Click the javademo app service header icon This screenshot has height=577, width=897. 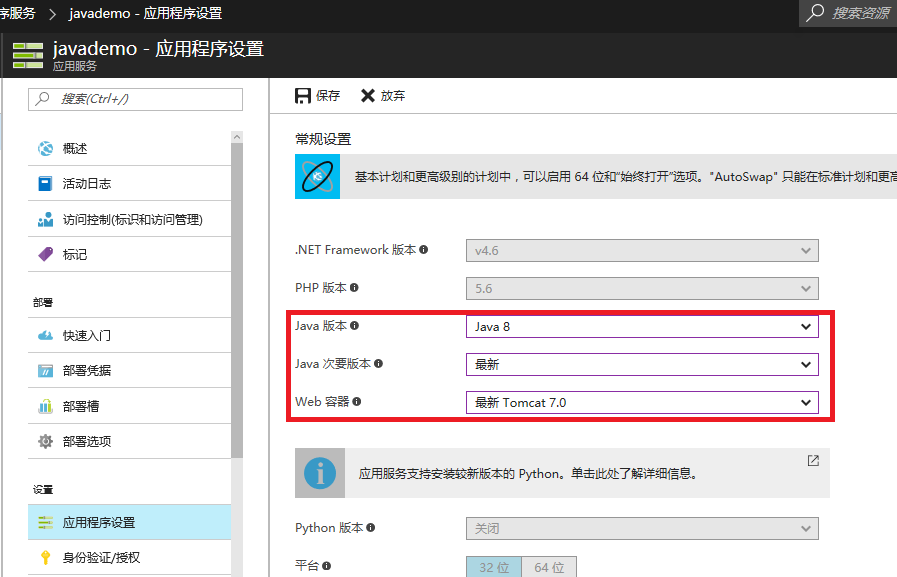click(x=28, y=55)
